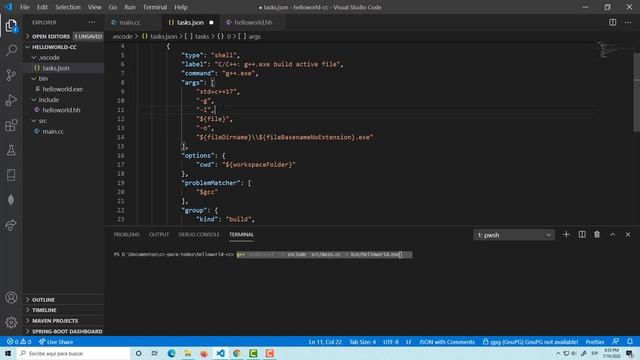The width and height of the screenshot is (640, 360).
Task: Click the unsaved dot on the tasks.json tab
Action: (x=211, y=22)
